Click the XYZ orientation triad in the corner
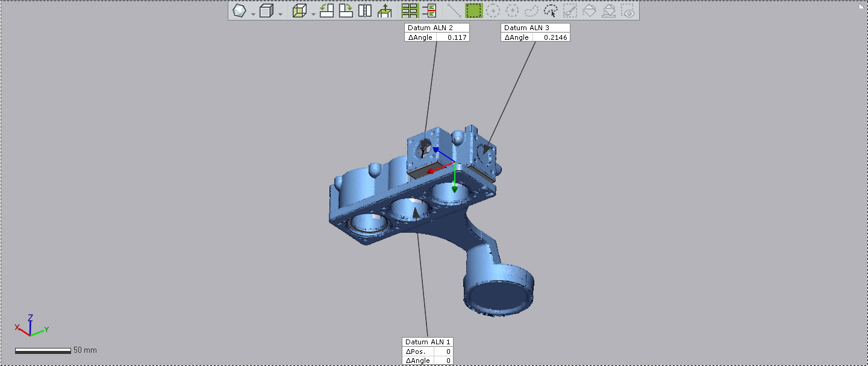Image resolution: width=868 pixels, height=366 pixels. [x=31, y=326]
